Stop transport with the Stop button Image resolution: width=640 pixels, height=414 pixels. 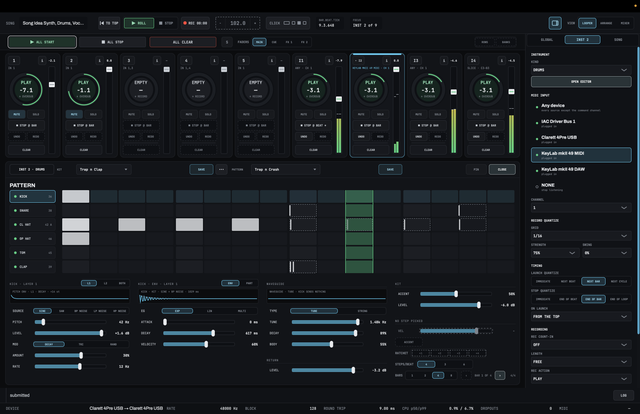166,23
